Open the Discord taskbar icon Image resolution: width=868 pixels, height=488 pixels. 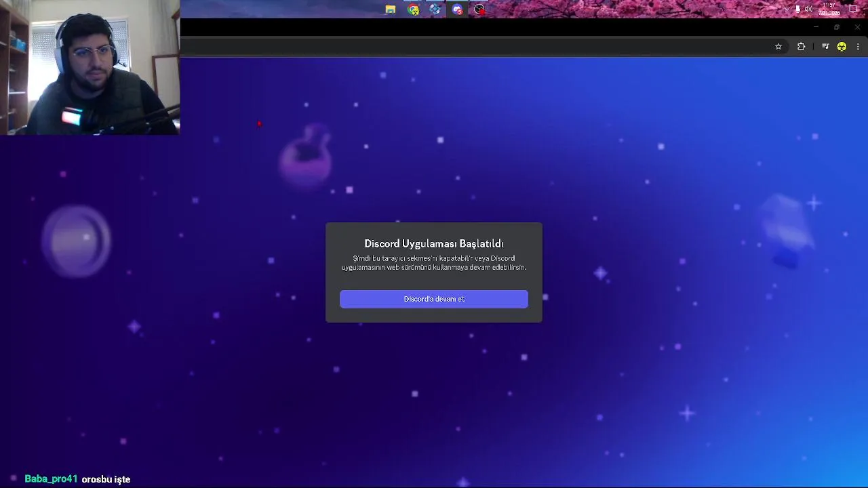click(457, 9)
